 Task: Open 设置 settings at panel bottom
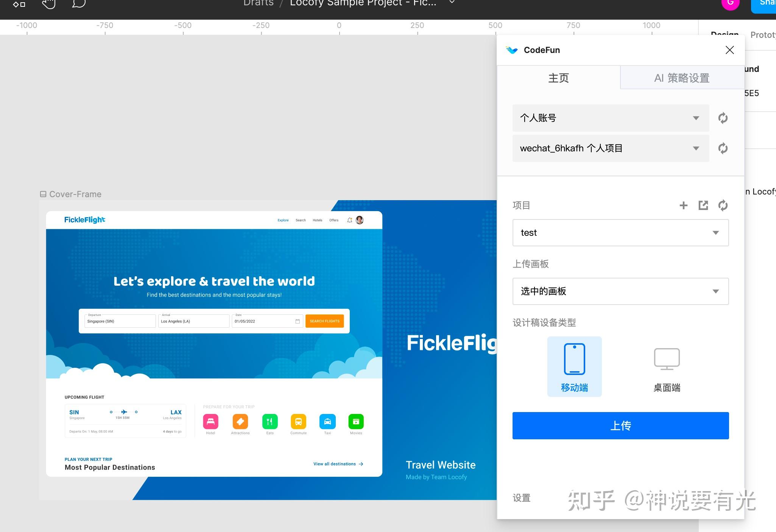522,498
